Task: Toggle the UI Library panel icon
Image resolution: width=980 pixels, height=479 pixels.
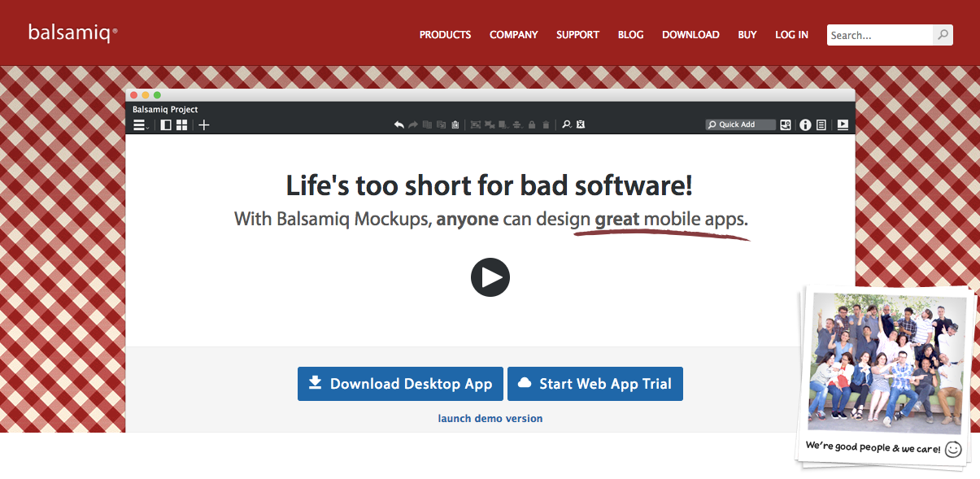Action: 786,125
